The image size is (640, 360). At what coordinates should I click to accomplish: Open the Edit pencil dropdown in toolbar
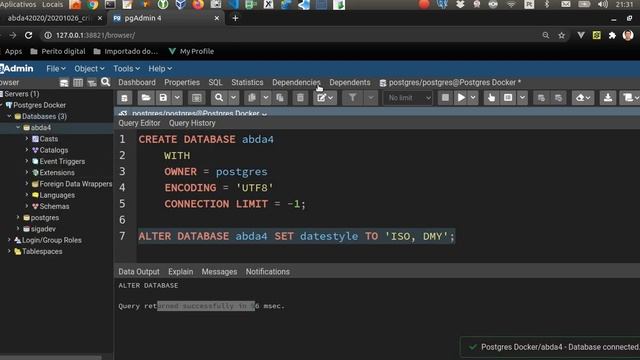[x=325, y=98]
